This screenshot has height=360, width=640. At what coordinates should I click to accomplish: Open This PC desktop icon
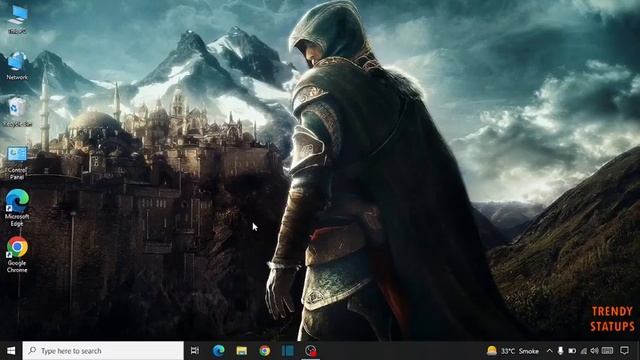tap(17, 19)
